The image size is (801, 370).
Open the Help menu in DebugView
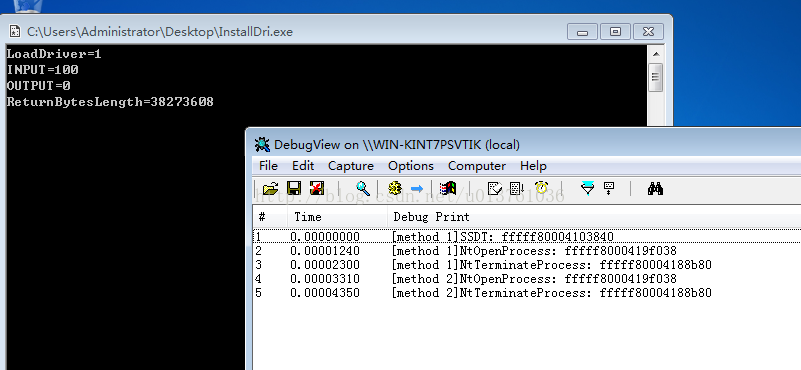[533, 166]
